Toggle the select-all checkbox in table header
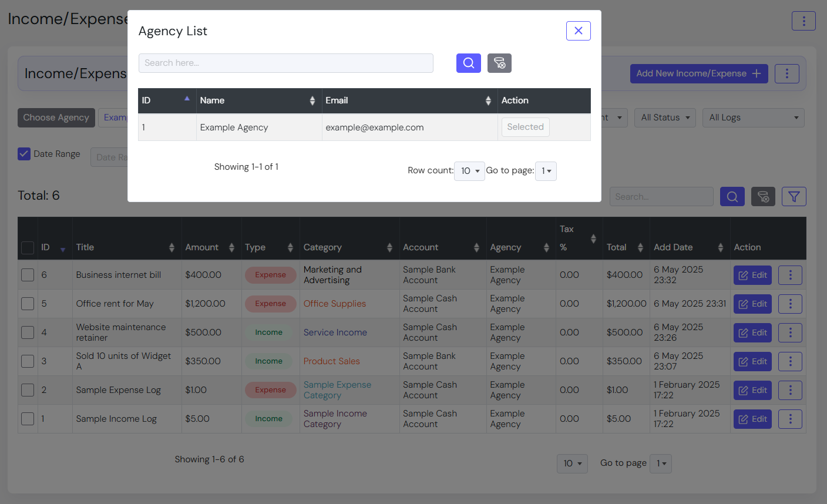 28,248
